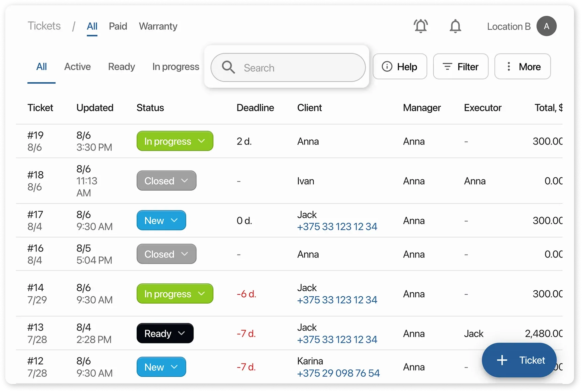Screen dimensions: 582x392
Task: Click the user avatar icon
Action: click(546, 26)
